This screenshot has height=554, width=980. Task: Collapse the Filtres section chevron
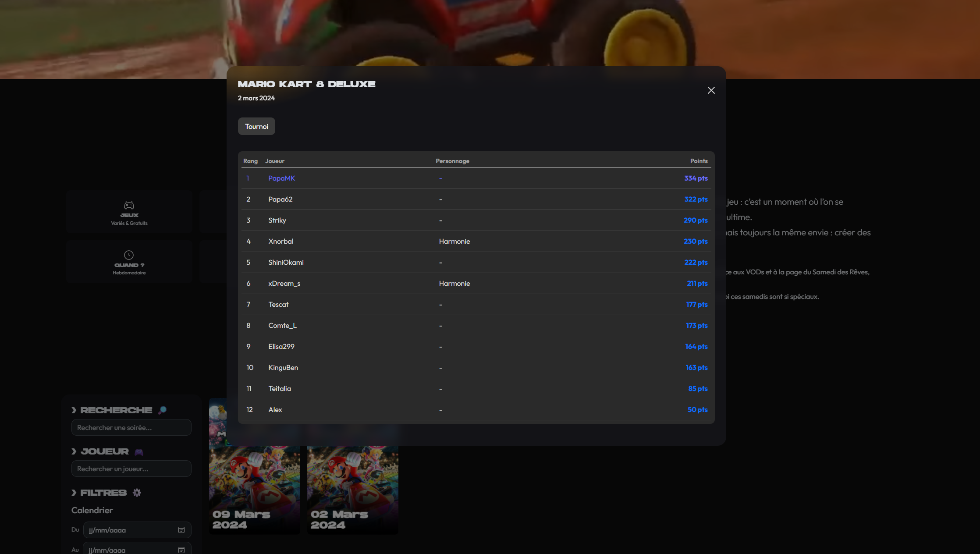tap(74, 493)
